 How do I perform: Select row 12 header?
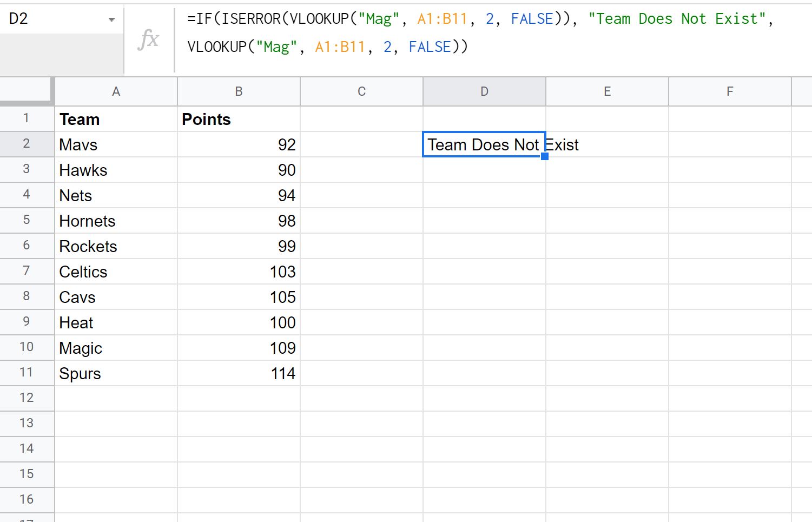(27, 399)
